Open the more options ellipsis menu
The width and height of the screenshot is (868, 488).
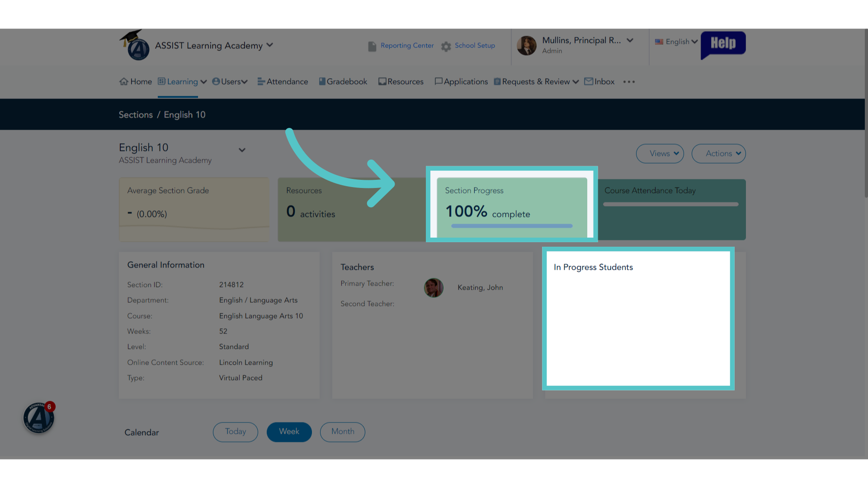click(629, 82)
